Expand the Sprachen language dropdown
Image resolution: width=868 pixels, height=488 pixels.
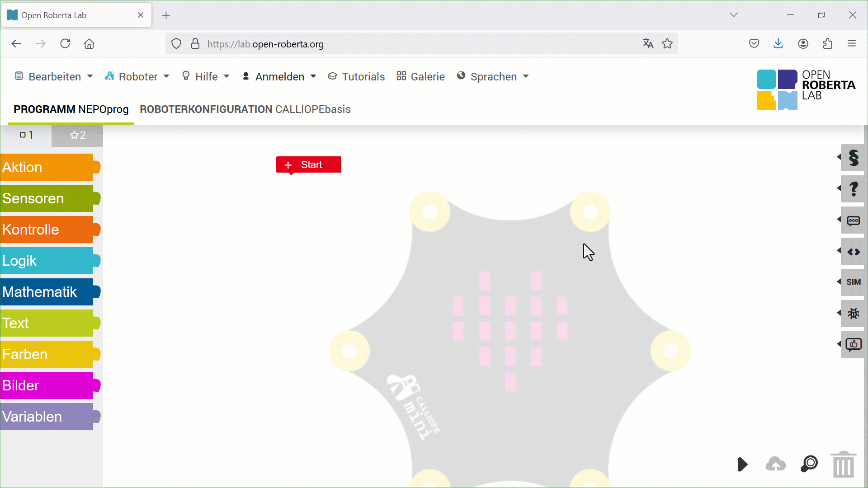tap(493, 76)
